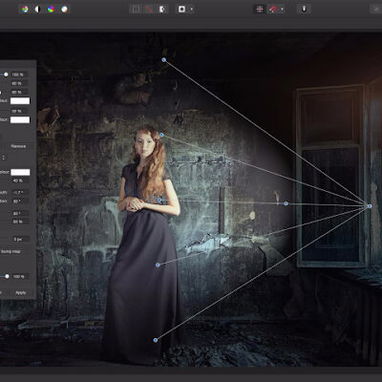Toggle the red snapping magnet icon
Screen dimensions: 382x382
[x=274, y=9]
